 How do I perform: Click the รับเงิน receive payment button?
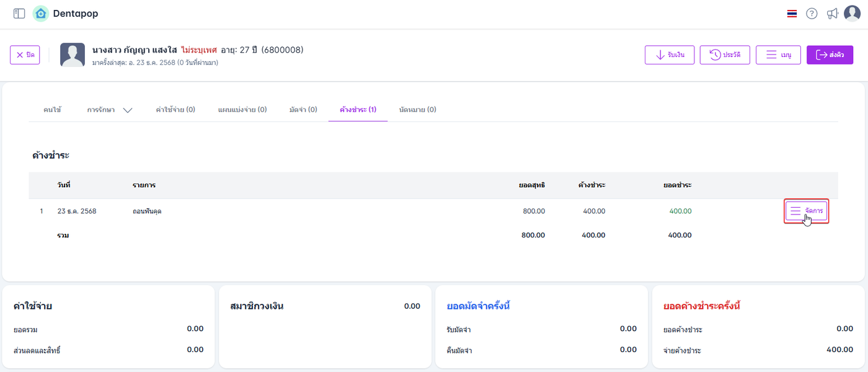click(669, 55)
